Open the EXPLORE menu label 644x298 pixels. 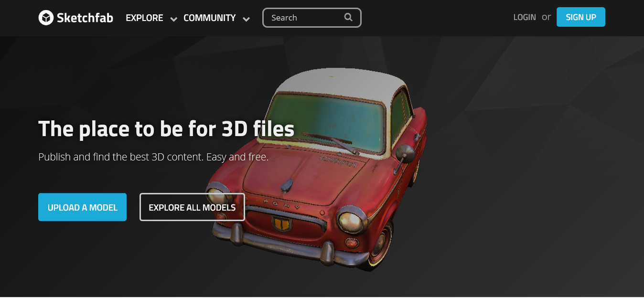[x=144, y=18]
